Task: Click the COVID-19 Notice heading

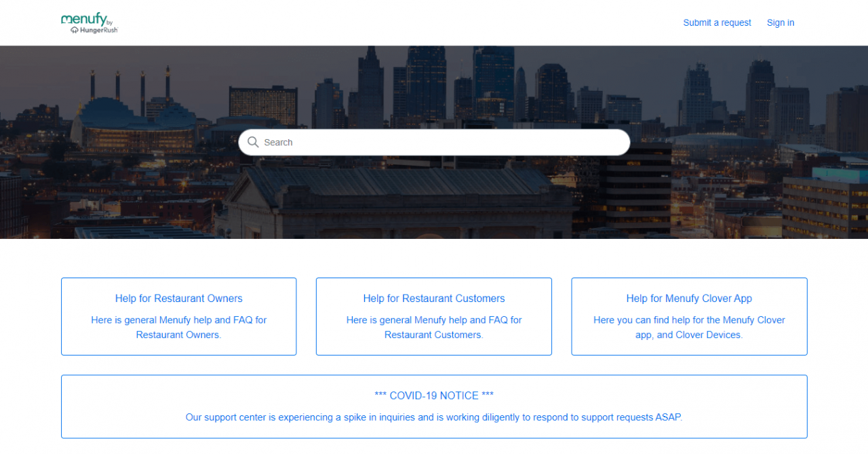Action: point(434,395)
